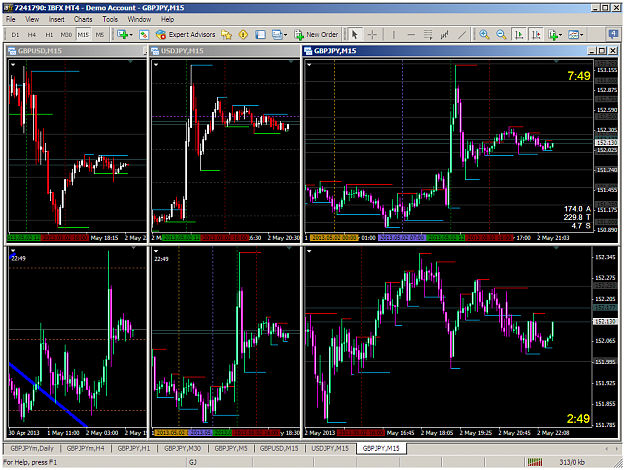625x470 pixels.
Task: Switch to the H4 timeframe
Action: (x=32, y=35)
